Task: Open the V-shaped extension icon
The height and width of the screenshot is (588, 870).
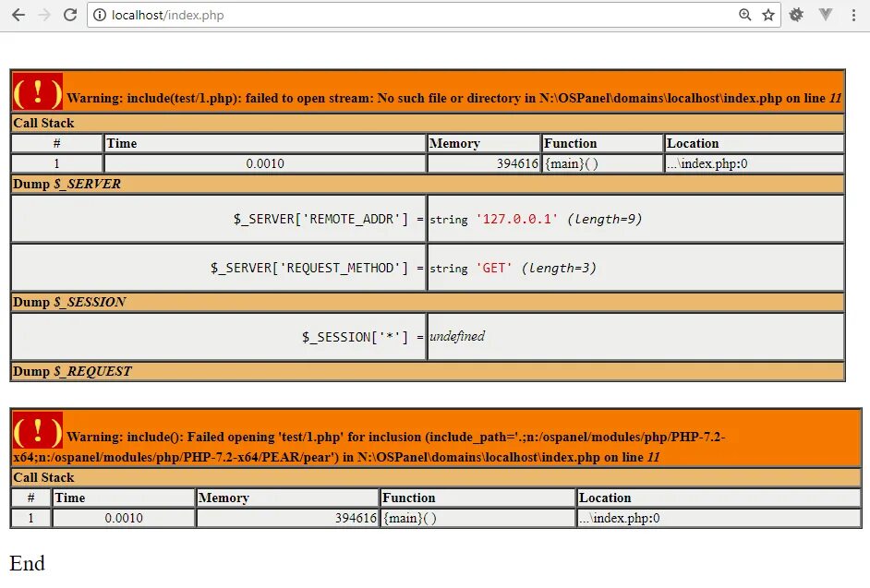Action: tap(826, 15)
